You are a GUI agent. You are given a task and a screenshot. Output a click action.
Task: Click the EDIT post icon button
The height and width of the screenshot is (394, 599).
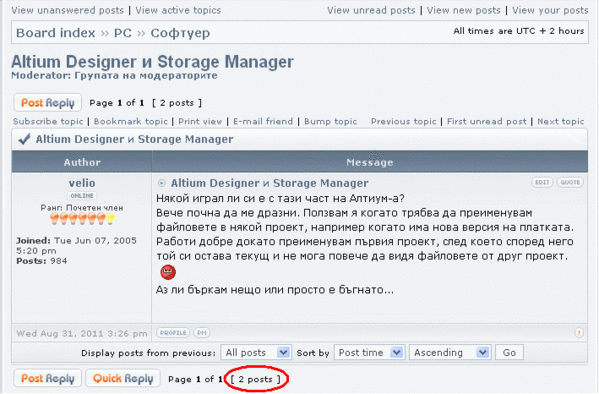(542, 182)
